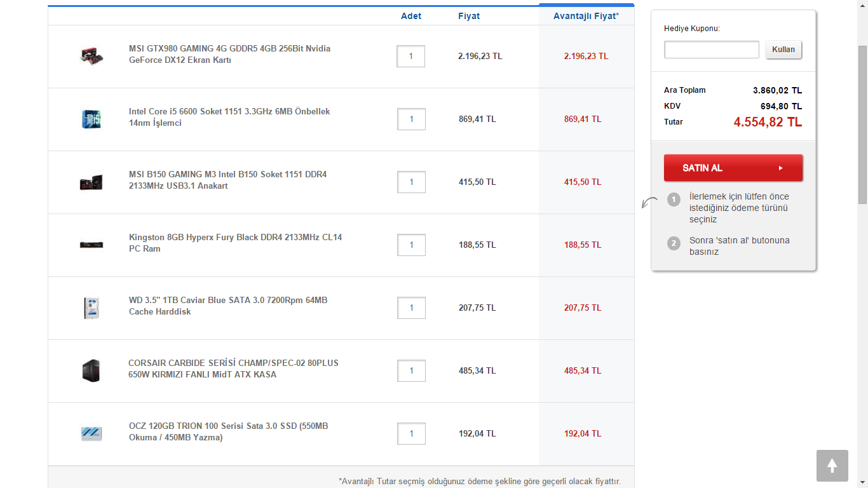The width and height of the screenshot is (868, 488).
Task: Click the Ara Toplam 3.860,02 TL value
Action: tap(777, 90)
